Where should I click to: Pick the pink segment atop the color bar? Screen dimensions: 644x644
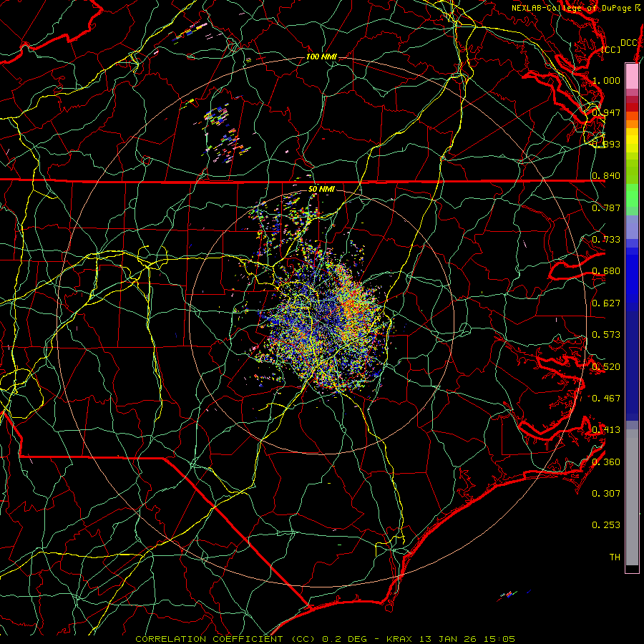[632, 76]
